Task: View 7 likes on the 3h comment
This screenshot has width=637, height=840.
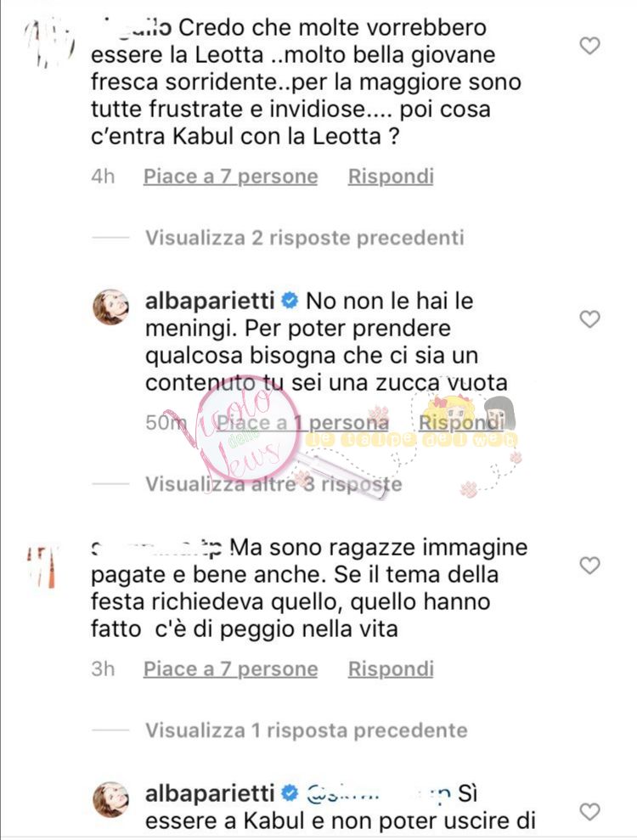Action: 230,669
